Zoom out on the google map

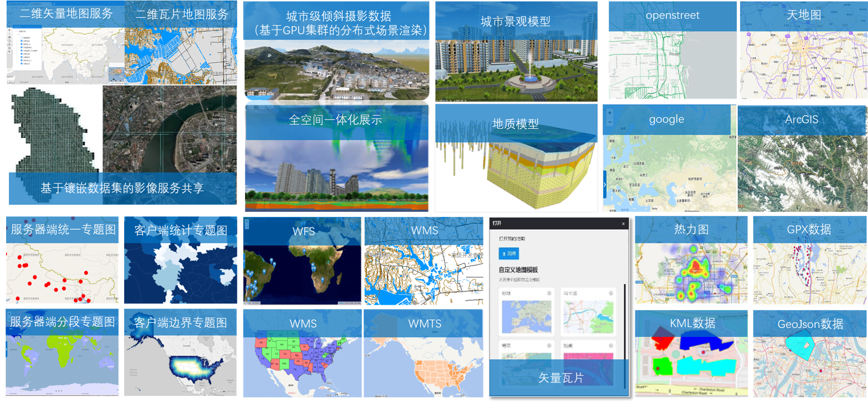coord(610,122)
